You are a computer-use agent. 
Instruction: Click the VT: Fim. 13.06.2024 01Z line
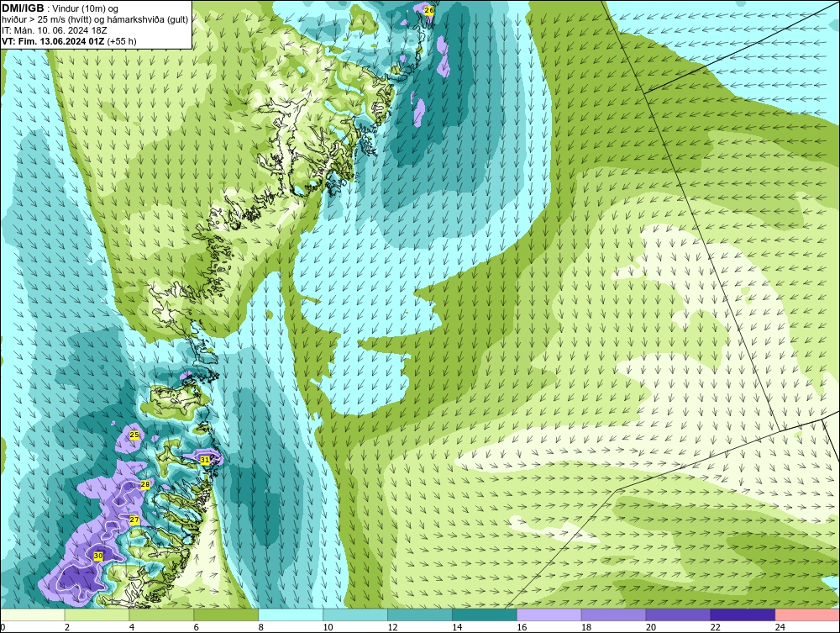coord(69,40)
